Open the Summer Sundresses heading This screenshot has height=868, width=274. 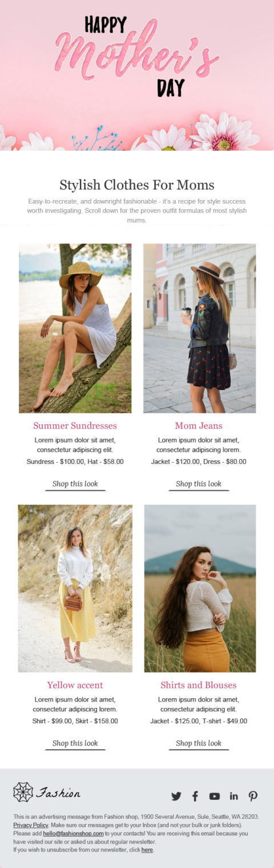pyautogui.click(x=75, y=425)
